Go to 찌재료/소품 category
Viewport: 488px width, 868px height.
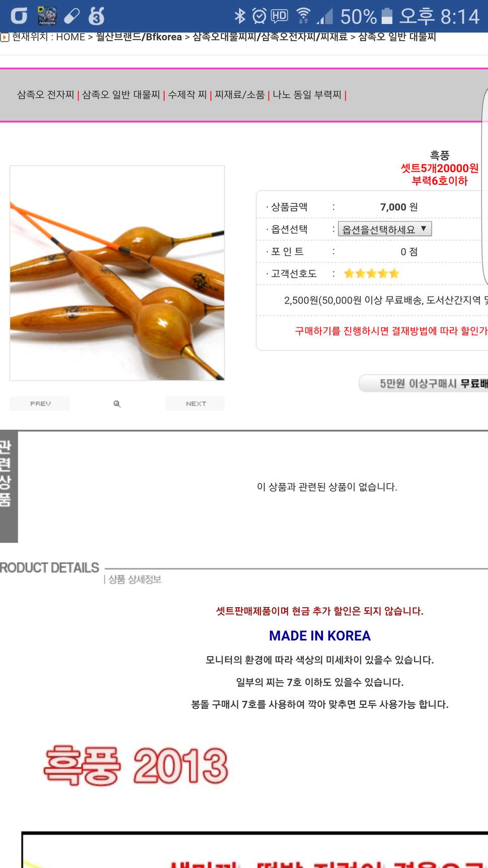click(239, 95)
